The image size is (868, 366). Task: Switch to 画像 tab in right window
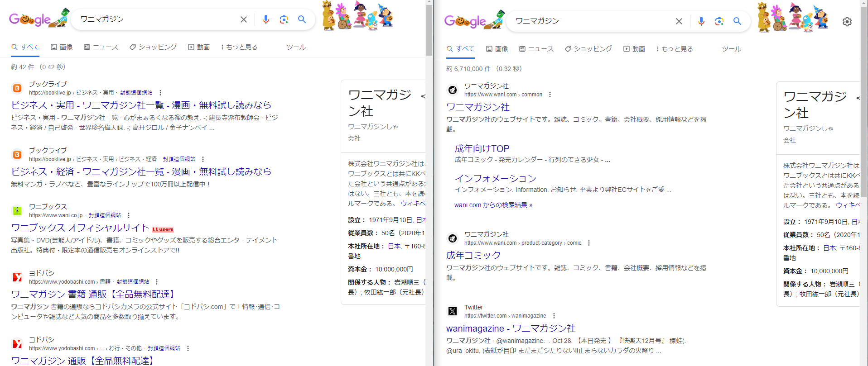point(497,49)
